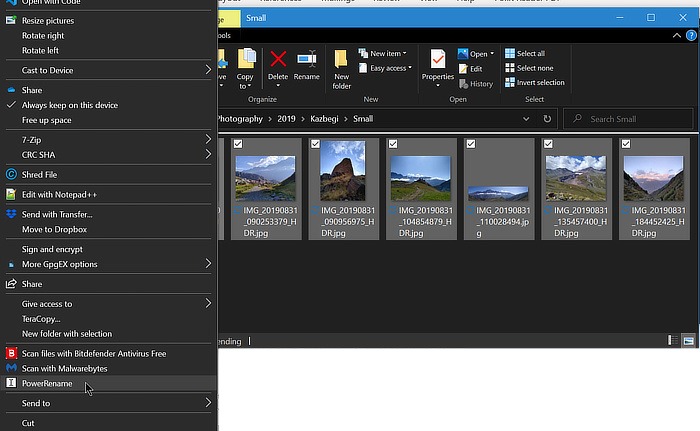Navigate to the Kazbegi breadcrumb folder
700x431 pixels.
(324, 119)
